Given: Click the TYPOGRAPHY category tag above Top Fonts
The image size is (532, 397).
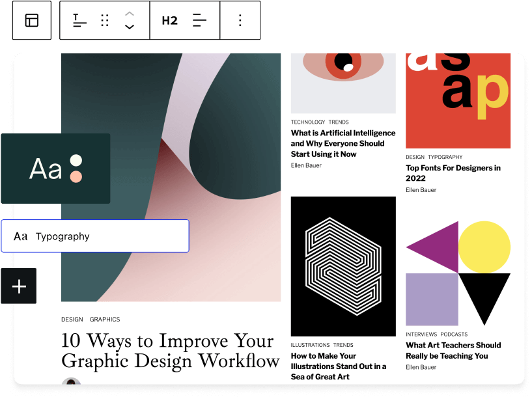Looking at the screenshot, I should 445,157.
